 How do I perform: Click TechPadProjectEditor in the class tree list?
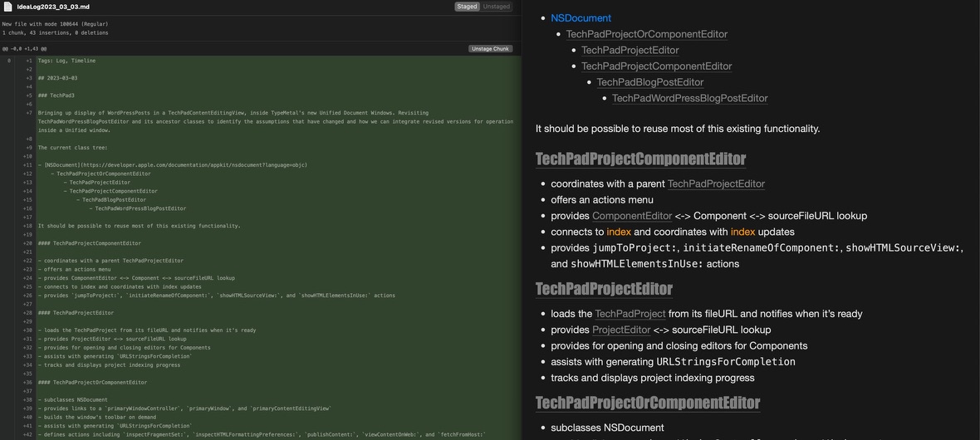(630, 51)
